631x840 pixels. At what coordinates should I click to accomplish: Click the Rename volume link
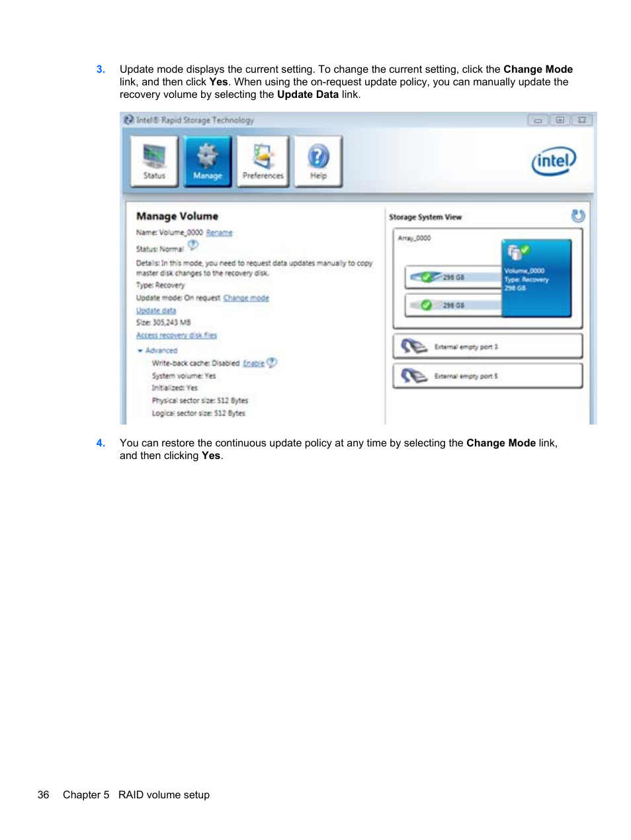tap(219, 233)
